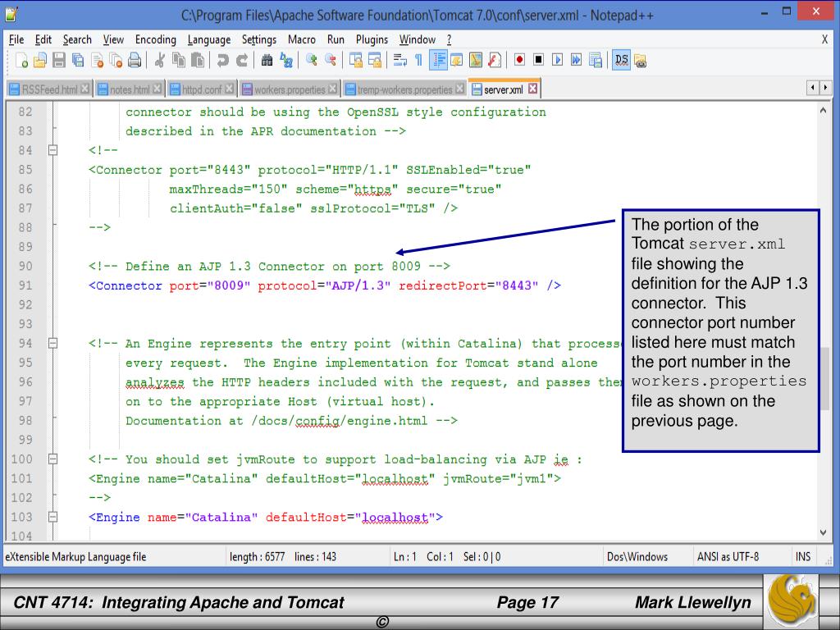Toggle the DSpellCheck DS icon
This screenshot has width=840, height=630.
622,60
